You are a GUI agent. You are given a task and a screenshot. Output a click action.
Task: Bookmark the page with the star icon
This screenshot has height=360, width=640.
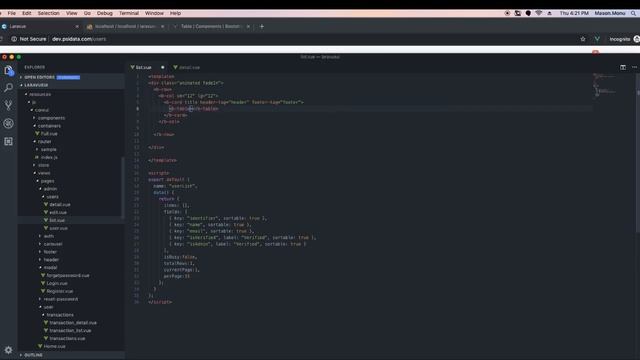(x=583, y=39)
